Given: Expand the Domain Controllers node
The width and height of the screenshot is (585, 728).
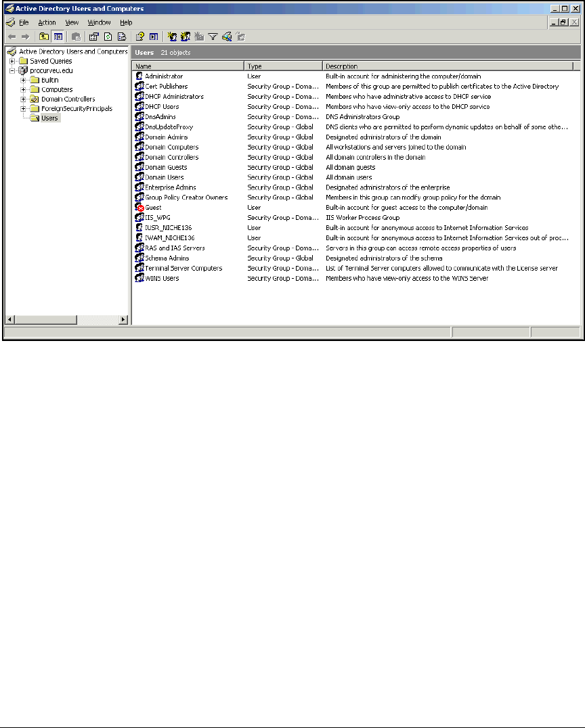Looking at the screenshot, I should 23,99.
